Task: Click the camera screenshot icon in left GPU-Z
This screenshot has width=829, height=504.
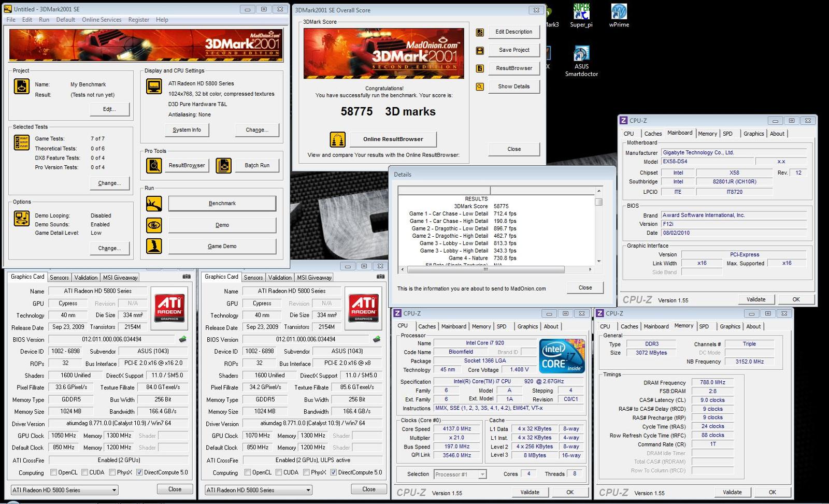Action: click(x=187, y=277)
